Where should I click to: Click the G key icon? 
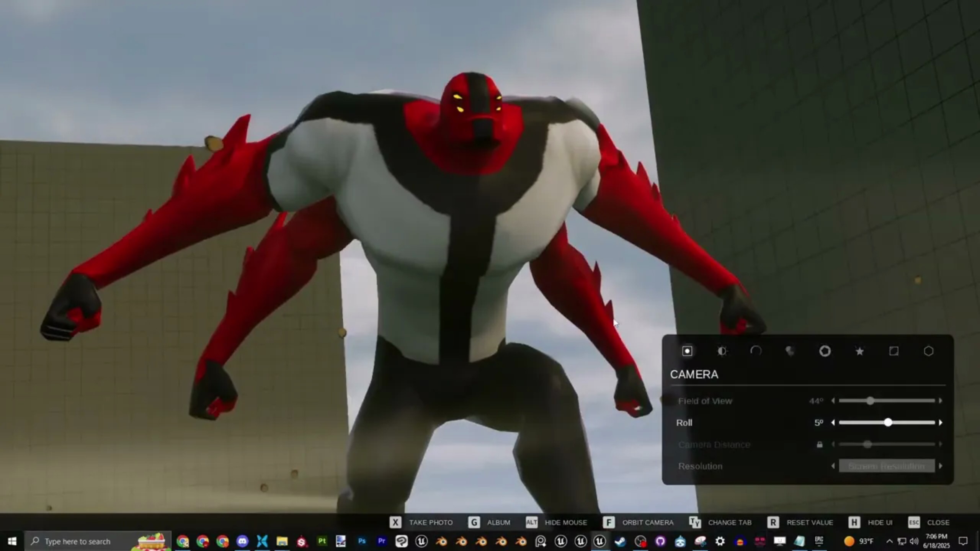[474, 523]
